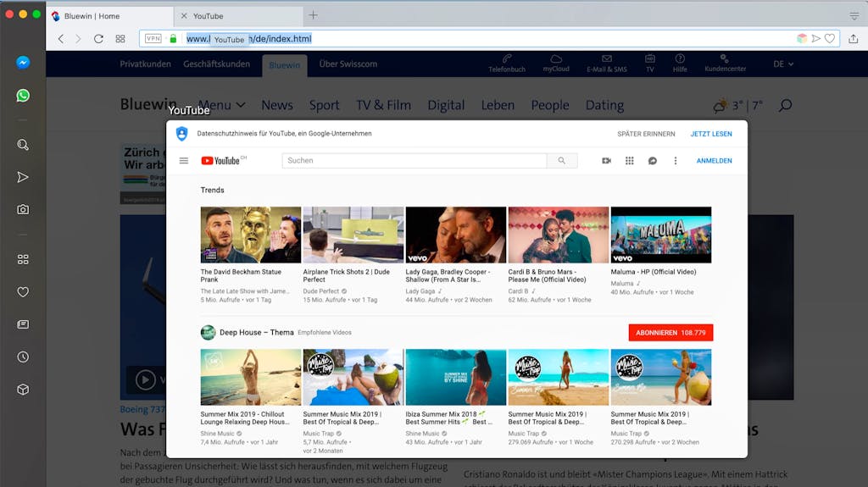Open WhatsApp in the Opera sidebar

click(23, 95)
